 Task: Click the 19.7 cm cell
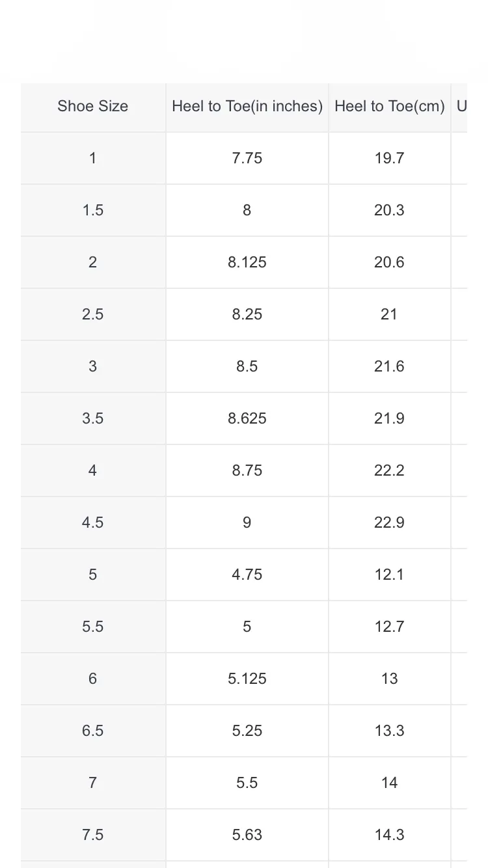click(390, 158)
